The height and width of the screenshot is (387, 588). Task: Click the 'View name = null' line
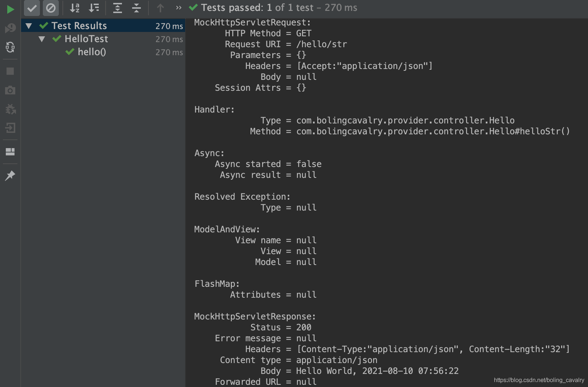[275, 240]
